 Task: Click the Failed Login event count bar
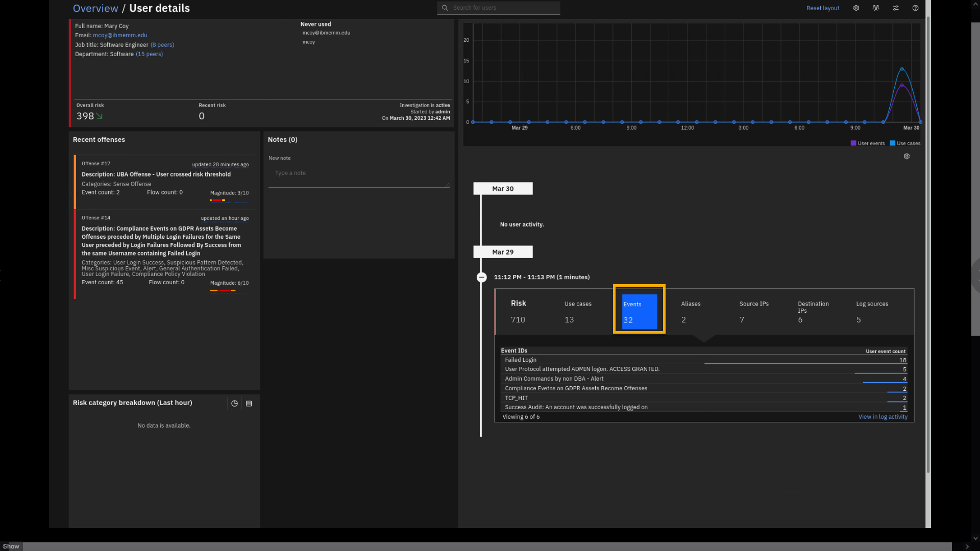[805, 363]
